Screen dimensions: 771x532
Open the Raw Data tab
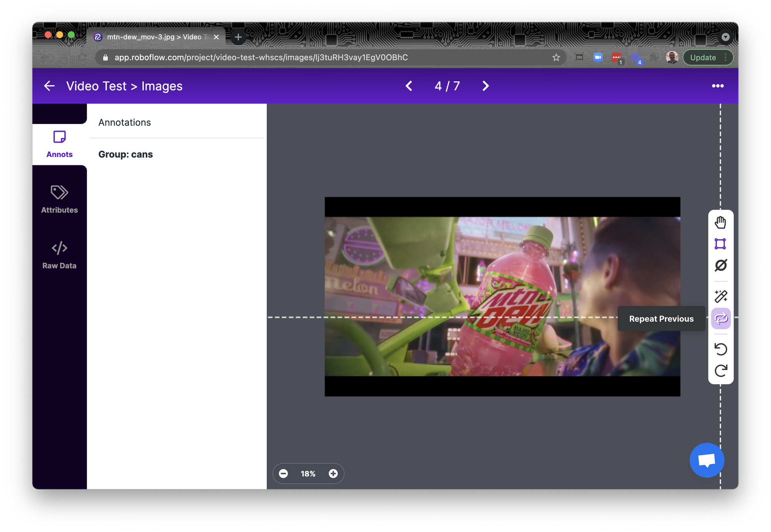pyautogui.click(x=59, y=255)
